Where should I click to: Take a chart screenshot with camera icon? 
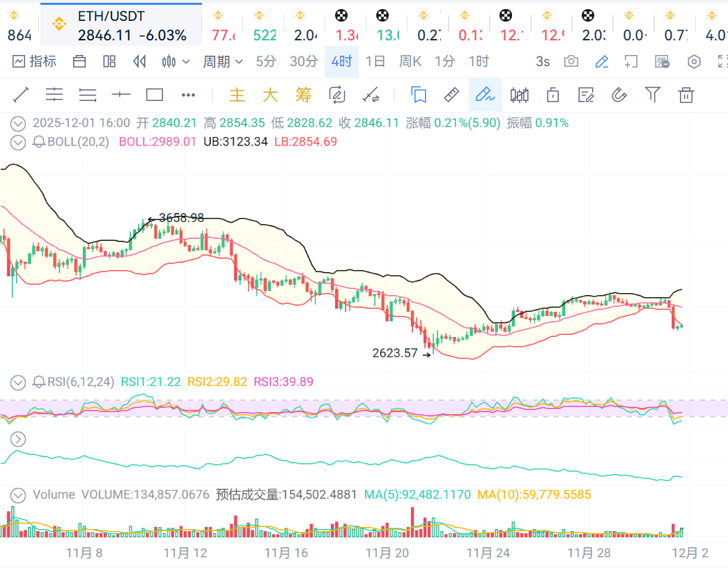(571, 61)
